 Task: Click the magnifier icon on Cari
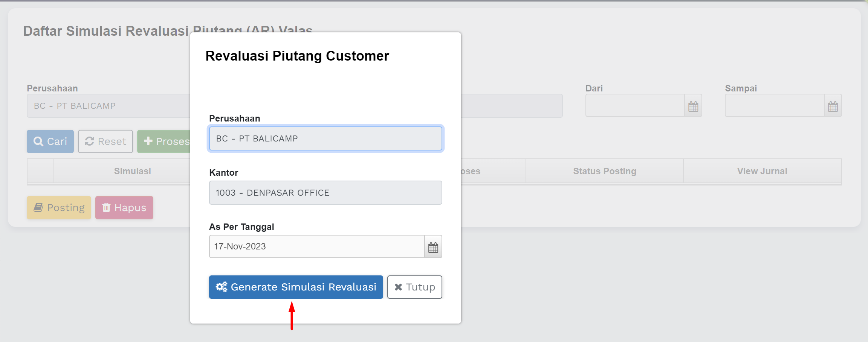click(x=38, y=141)
